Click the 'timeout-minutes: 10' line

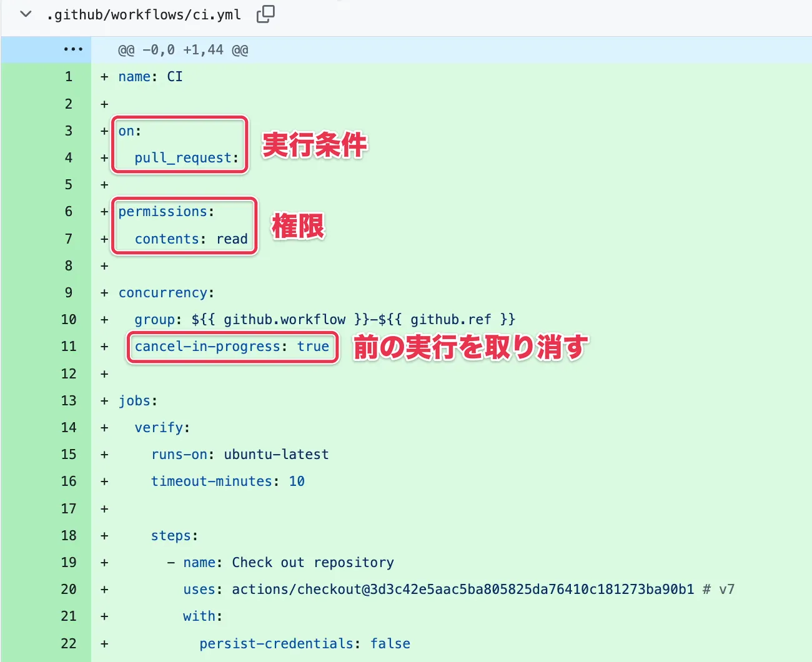(x=228, y=482)
